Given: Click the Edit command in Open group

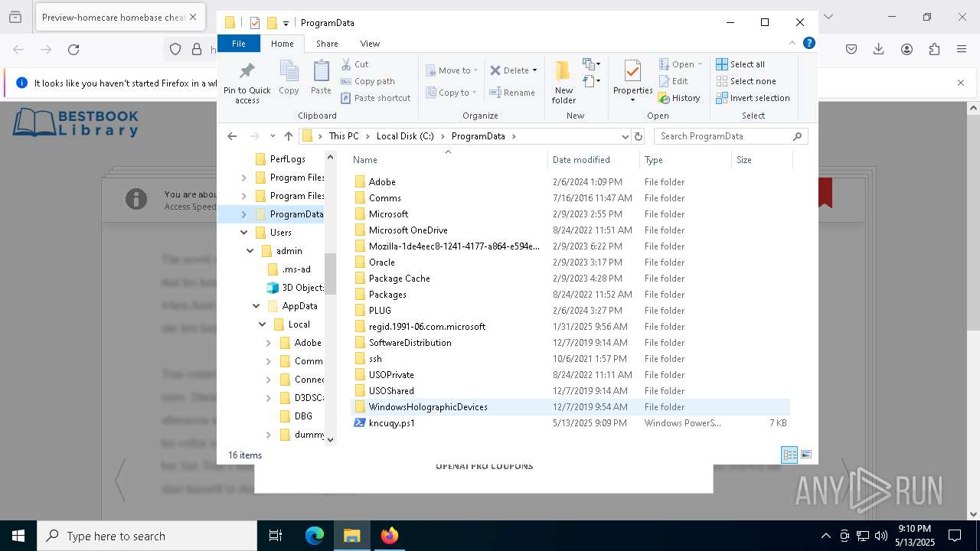Looking at the screenshot, I should pos(673,81).
